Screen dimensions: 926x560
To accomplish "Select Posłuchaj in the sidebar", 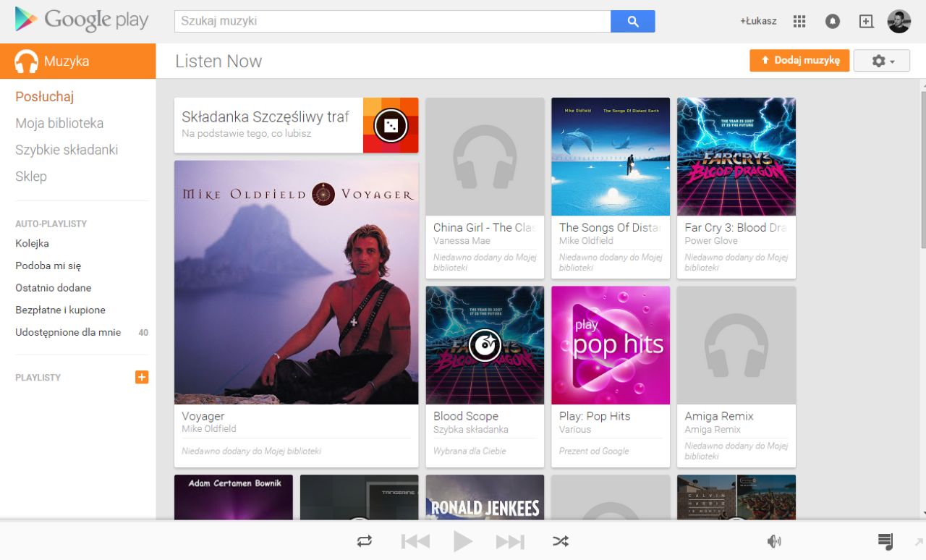I will coord(45,97).
